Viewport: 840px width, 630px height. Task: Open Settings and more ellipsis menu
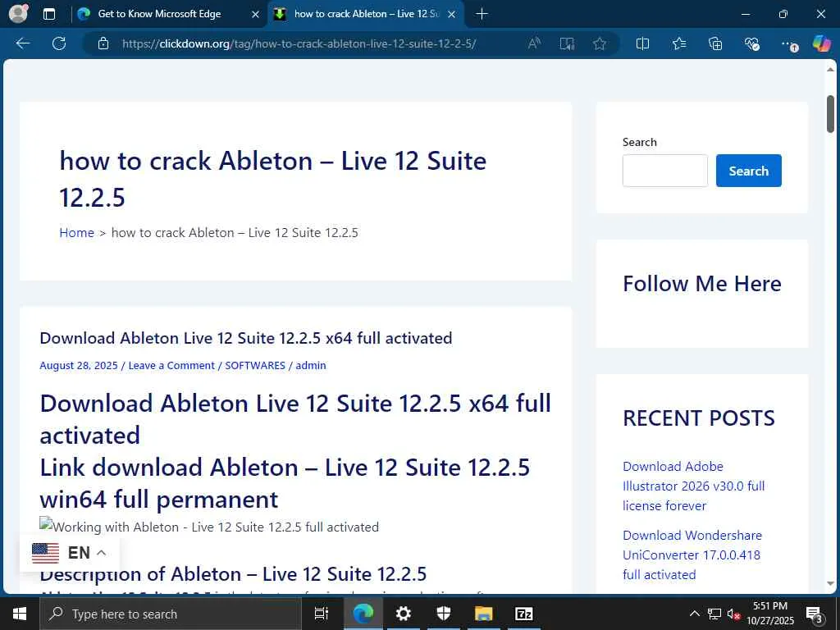tap(788, 44)
